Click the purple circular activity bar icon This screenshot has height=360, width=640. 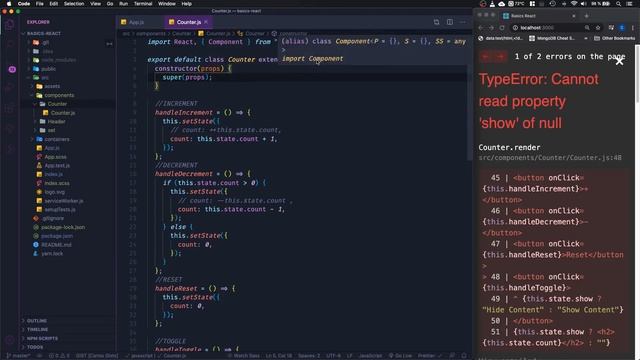click(12, 69)
